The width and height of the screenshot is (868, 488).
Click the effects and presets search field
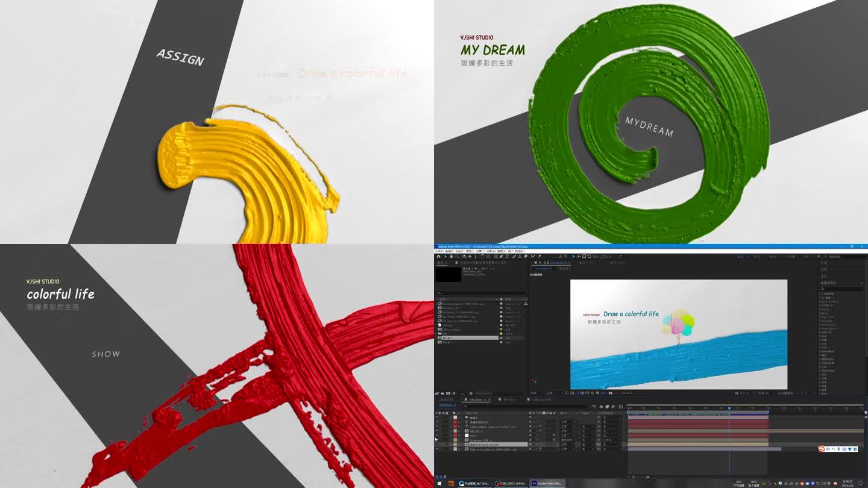(x=841, y=289)
